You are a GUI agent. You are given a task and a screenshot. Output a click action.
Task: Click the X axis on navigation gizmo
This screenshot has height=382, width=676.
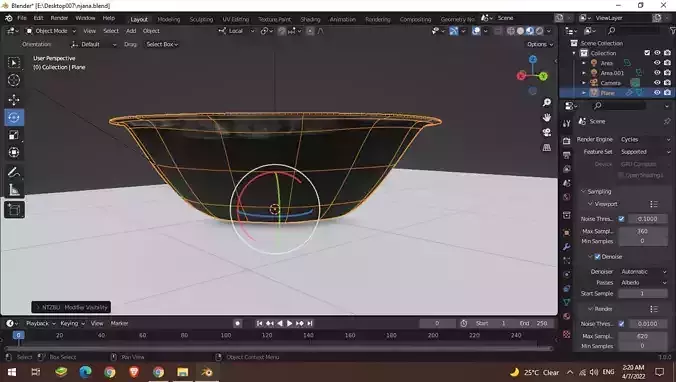[521, 76]
